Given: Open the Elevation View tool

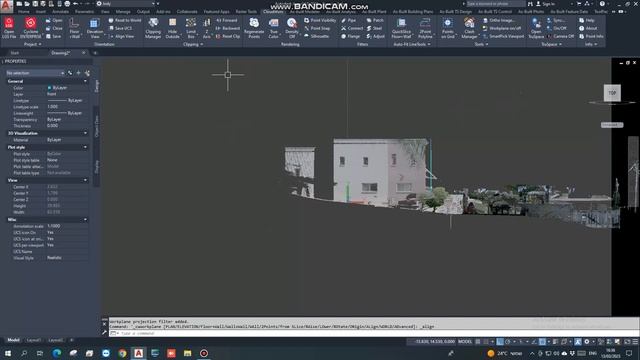Looking at the screenshot, I should (95, 28).
